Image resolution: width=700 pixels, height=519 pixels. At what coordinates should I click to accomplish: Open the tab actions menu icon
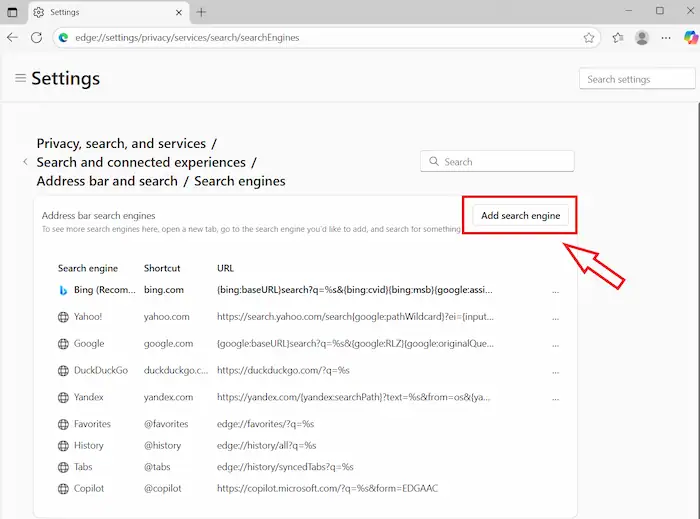13,12
